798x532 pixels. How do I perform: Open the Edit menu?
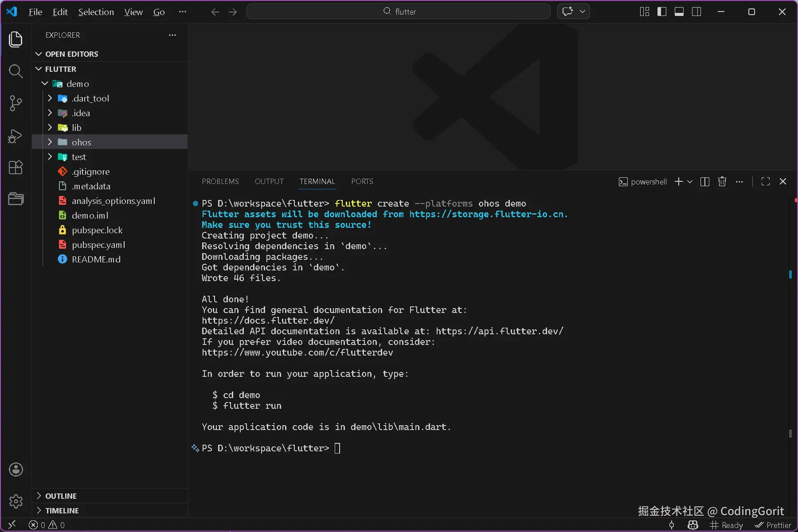60,12
